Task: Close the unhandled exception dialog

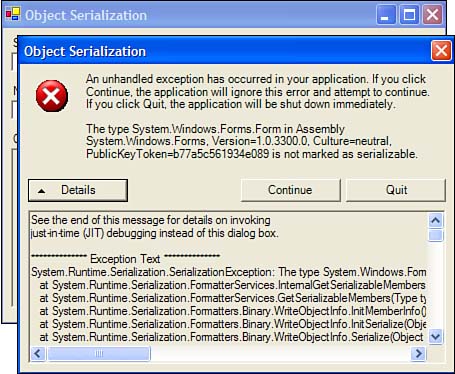Action: (x=441, y=51)
